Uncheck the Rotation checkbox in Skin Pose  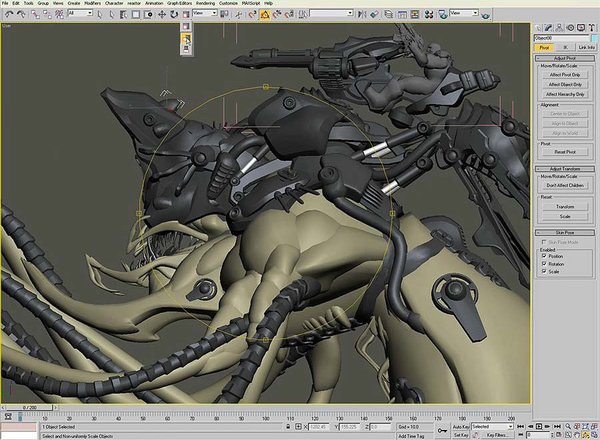[543, 263]
